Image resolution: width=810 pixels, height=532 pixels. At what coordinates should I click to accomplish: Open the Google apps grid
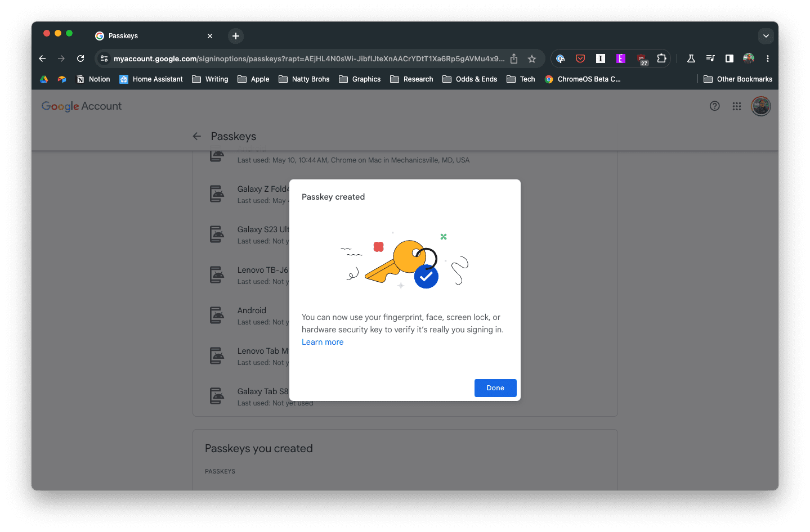click(x=737, y=106)
